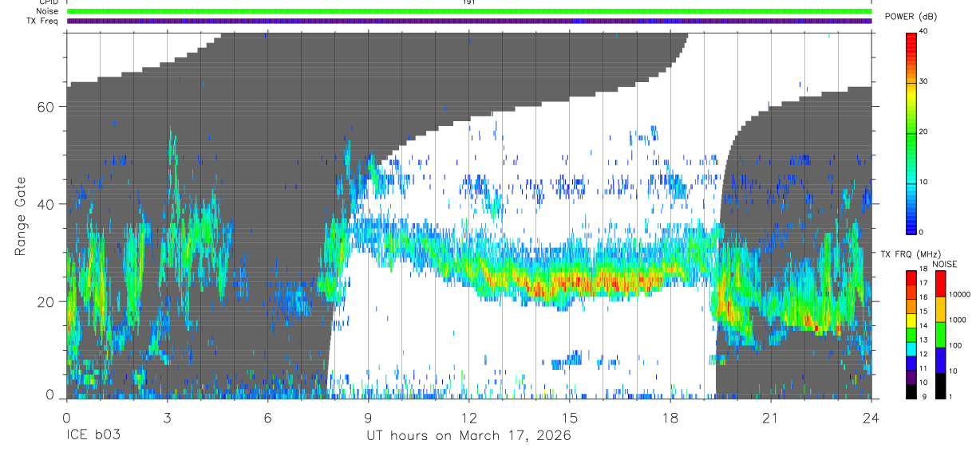Select the 'ICE b03' radar beam label
980x452 pixels.
(93, 436)
